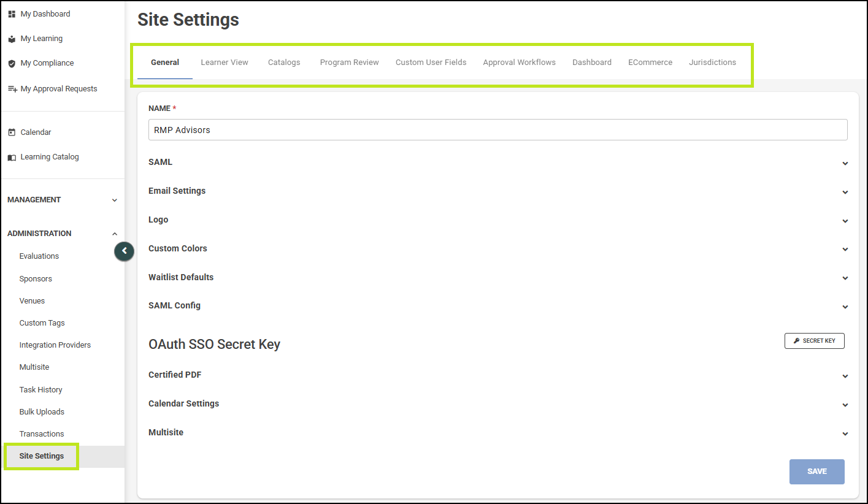The height and width of the screenshot is (504, 868).
Task: Collapse the ADMINISTRATION sidebar section
Action: tap(62, 234)
